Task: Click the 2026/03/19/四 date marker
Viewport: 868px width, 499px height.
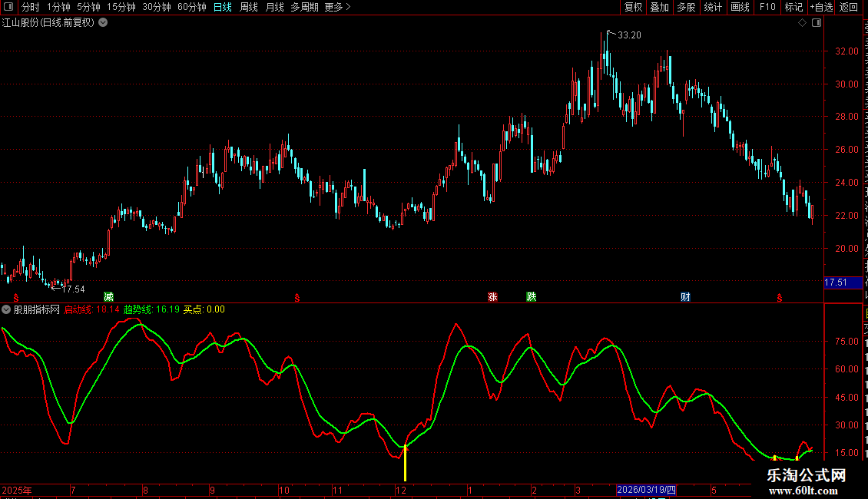Action: (647, 490)
